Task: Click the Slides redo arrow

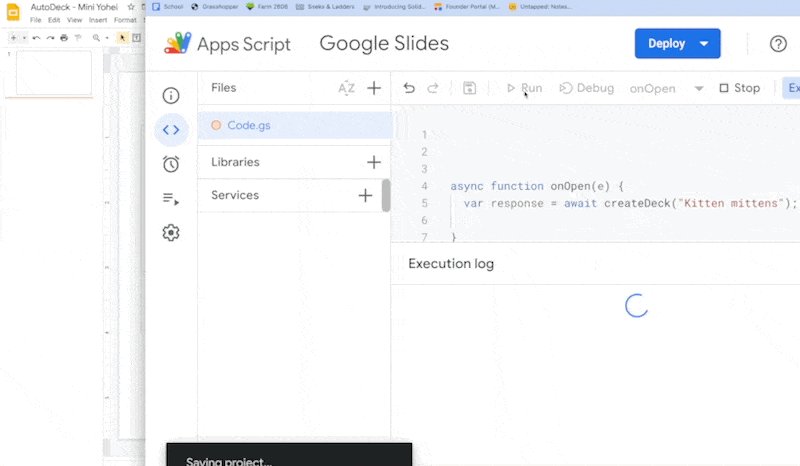Action: tap(50, 37)
